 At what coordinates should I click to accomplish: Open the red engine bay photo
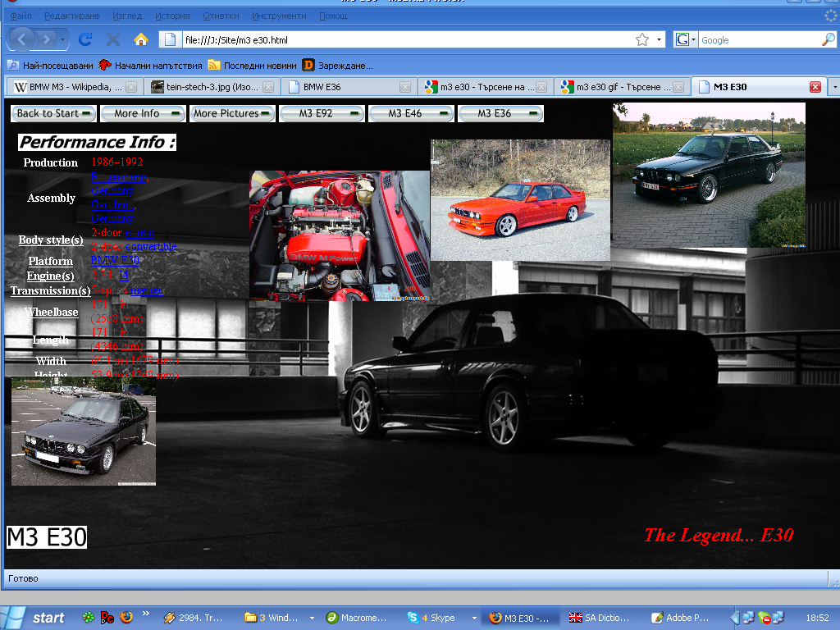pos(340,235)
